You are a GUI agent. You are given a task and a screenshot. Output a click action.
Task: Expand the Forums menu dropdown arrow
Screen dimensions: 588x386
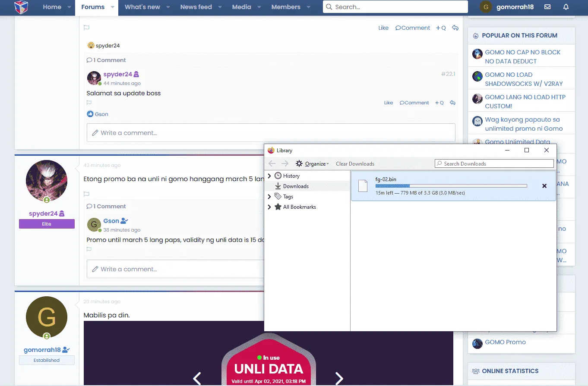click(113, 7)
